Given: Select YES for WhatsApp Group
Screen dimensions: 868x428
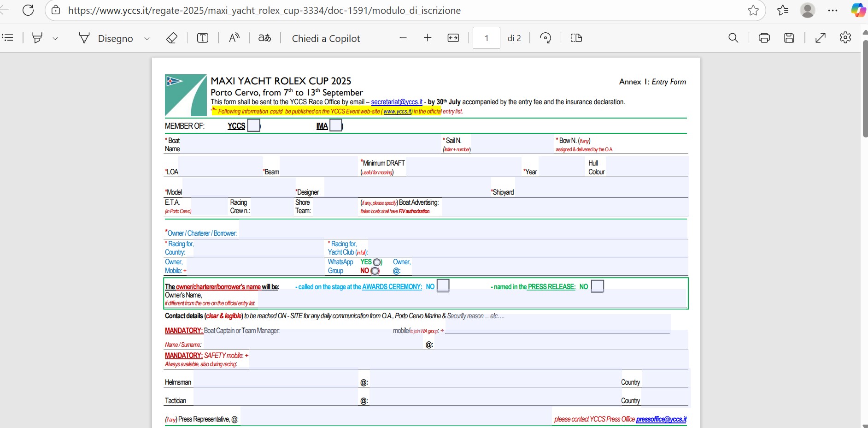Looking at the screenshot, I should (x=377, y=262).
